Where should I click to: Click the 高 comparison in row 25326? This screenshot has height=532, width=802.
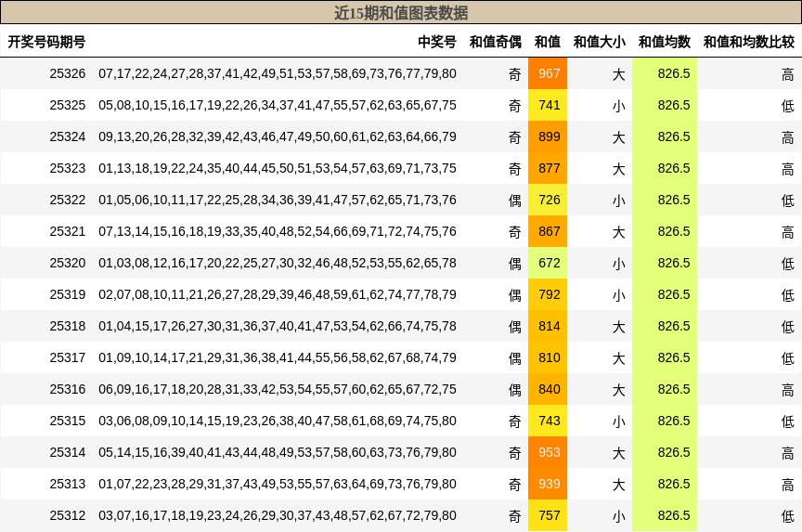[788, 74]
